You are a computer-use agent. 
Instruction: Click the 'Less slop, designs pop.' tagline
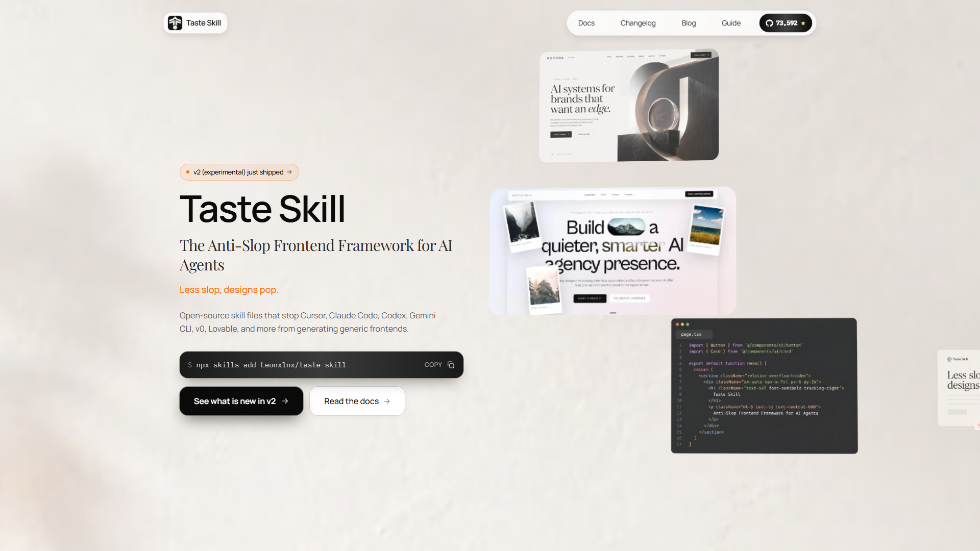tap(229, 289)
